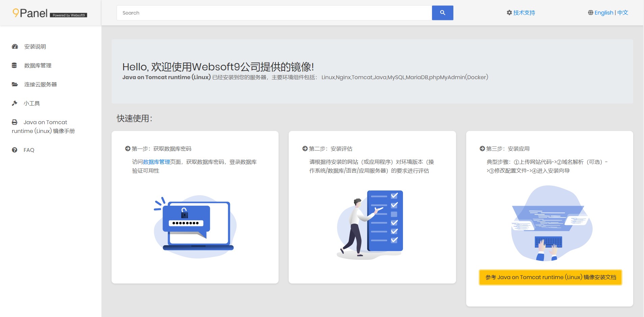Click the heading 第三步：安装应用

pos(508,149)
